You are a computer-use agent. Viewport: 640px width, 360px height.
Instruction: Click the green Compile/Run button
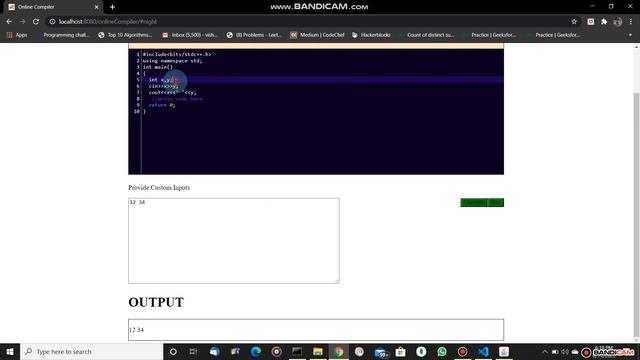click(x=482, y=202)
